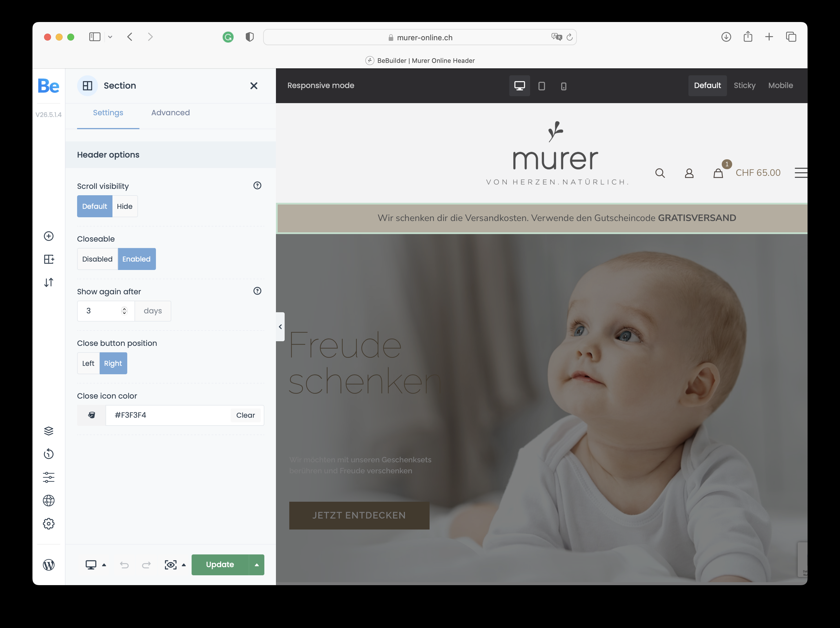Open the Advanced settings tab
840x628 pixels.
pos(170,113)
